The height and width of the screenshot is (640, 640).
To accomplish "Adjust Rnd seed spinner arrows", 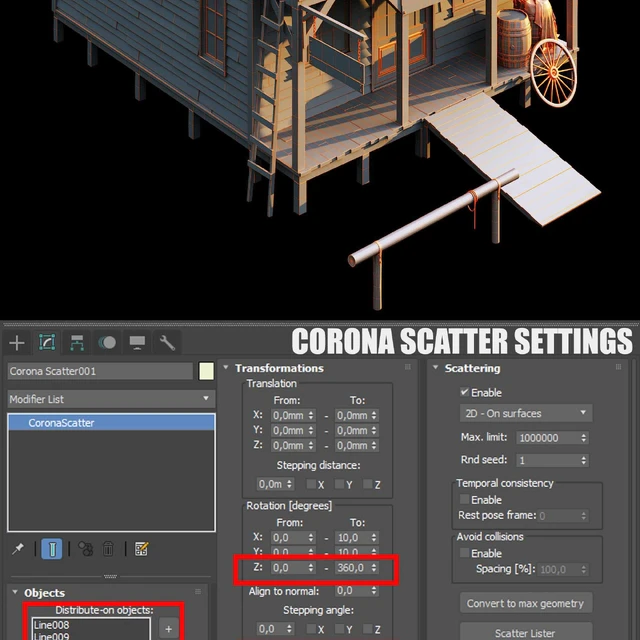I will 584,460.
